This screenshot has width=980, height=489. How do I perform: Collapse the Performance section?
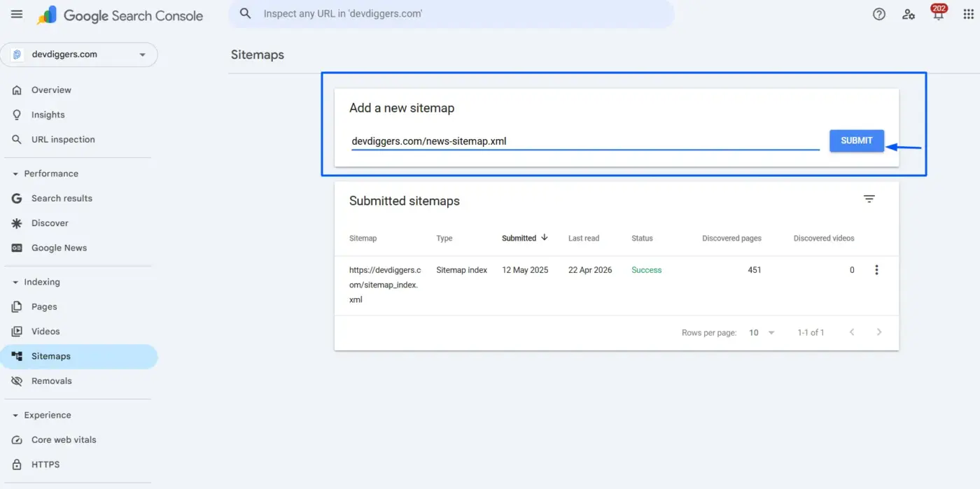click(16, 174)
